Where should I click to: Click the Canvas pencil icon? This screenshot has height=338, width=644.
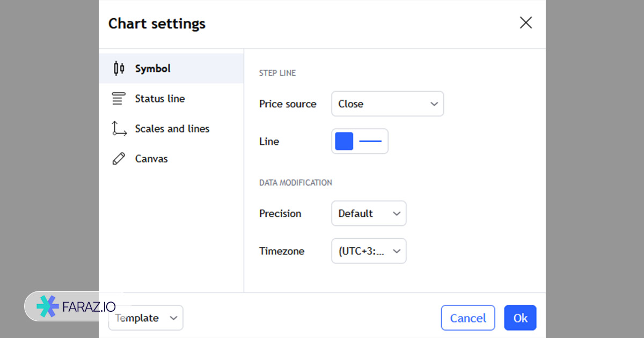(x=119, y=159)
